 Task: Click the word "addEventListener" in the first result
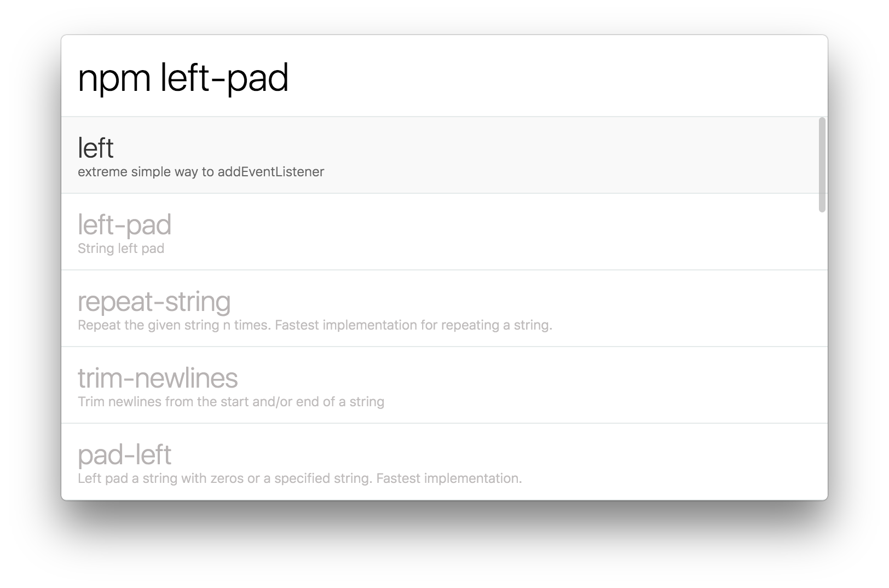point(271,172)
